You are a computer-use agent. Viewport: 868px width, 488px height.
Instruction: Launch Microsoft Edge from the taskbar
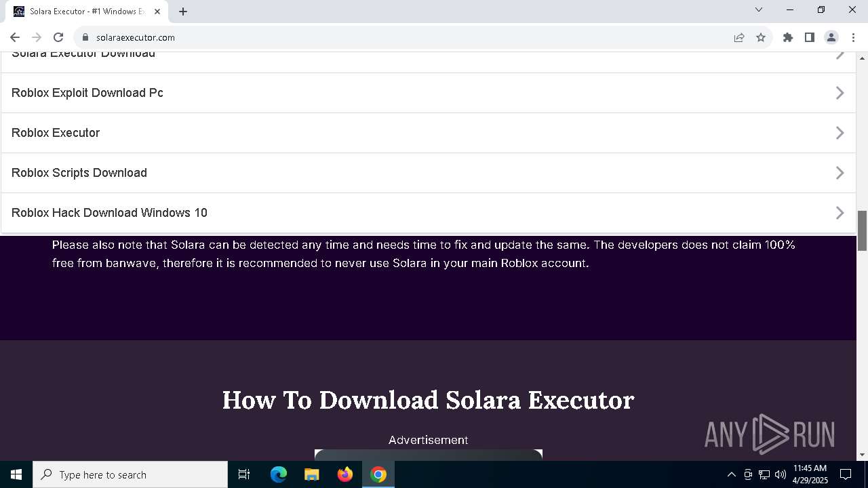pyautogui.click(x=279, y=474)
